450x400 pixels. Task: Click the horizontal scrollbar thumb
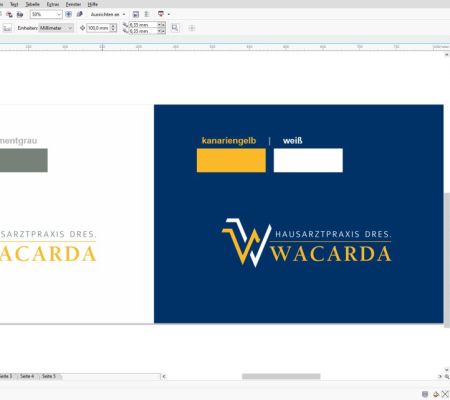pyautogui.click(x=281, y=376)
